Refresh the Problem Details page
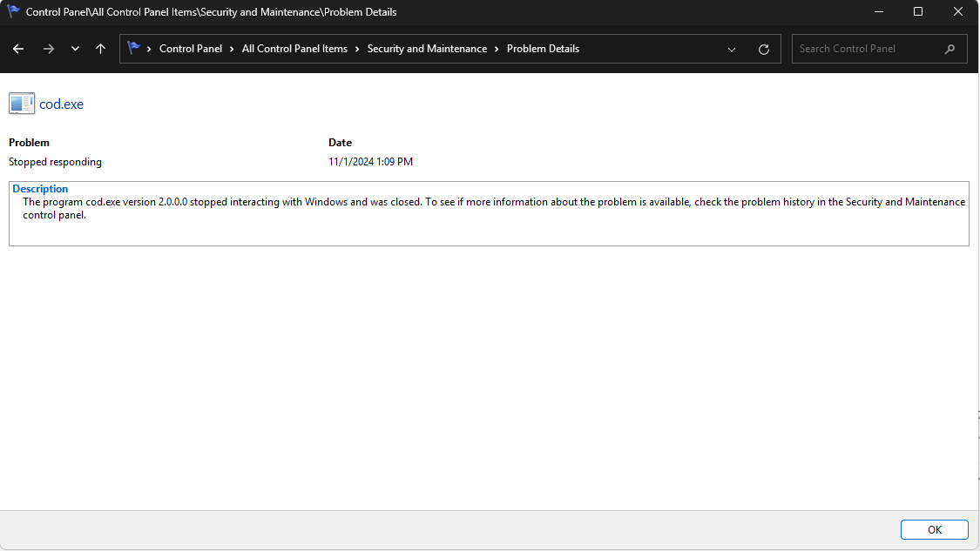This screenshot has height=551, width=980. [x=764, y=50]
